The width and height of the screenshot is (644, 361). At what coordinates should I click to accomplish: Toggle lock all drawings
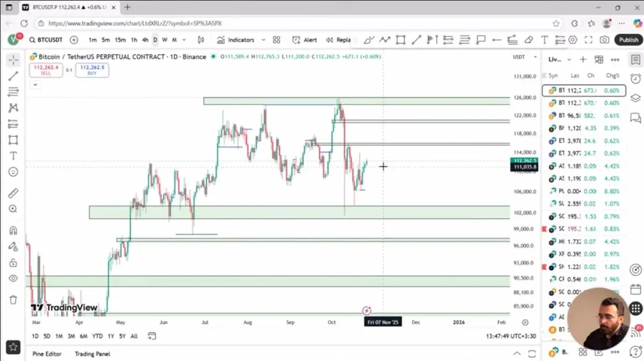[x=13, y=263]
